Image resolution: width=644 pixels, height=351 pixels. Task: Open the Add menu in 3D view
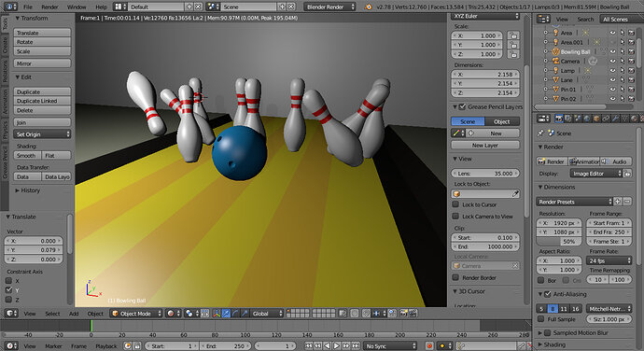tap(74, 314)
